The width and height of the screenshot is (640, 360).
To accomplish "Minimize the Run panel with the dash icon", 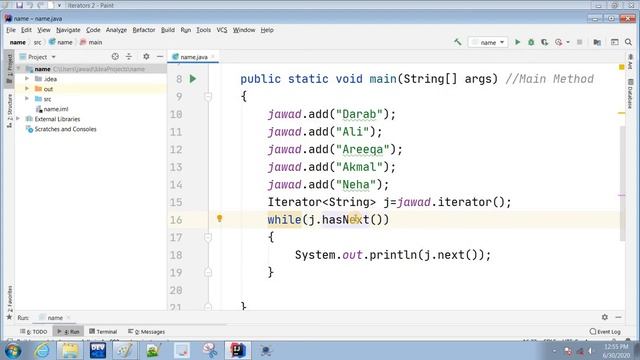I will (618, 317).
